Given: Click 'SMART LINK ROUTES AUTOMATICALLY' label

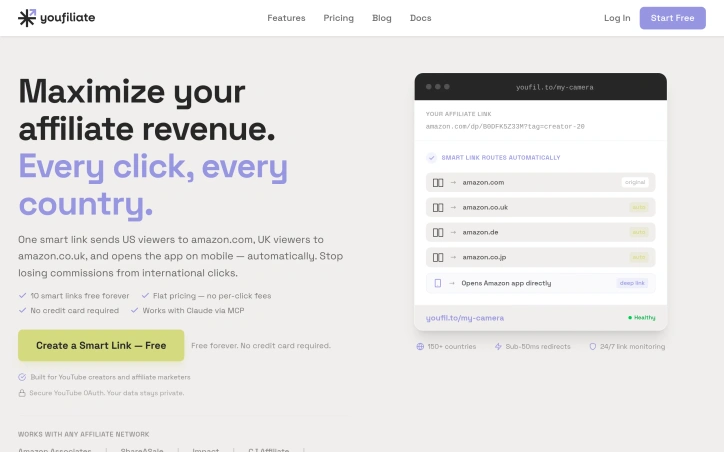Looking at the screenshot, I should (501, 158).
